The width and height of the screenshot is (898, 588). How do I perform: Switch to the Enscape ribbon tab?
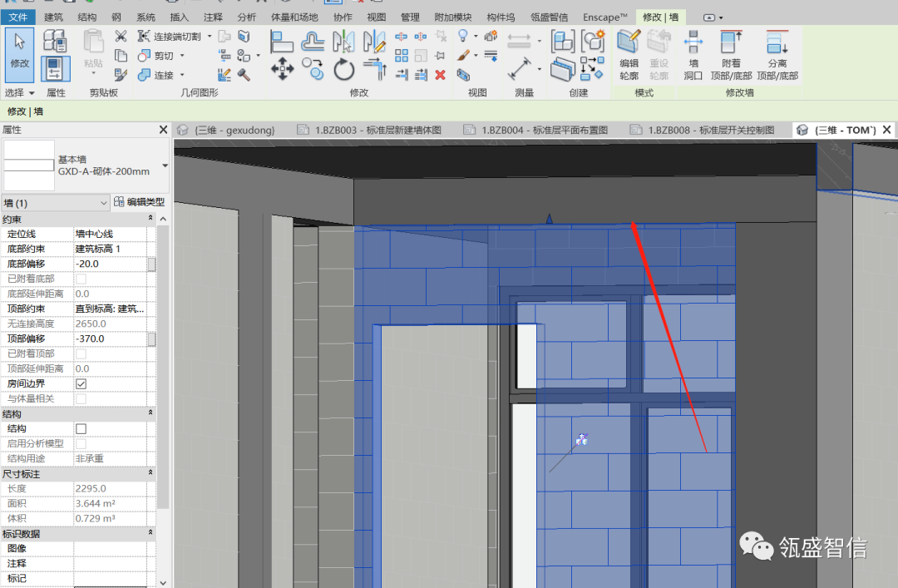(604, 17)
